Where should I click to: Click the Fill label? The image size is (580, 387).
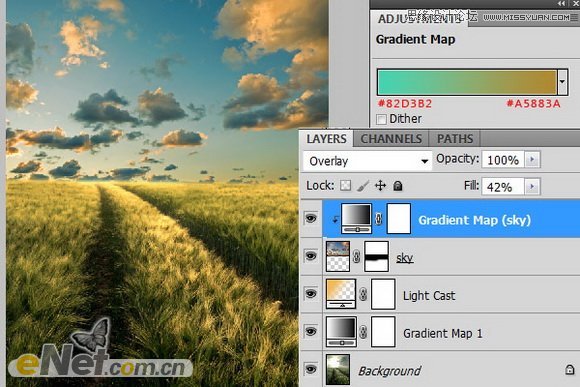(472, 185)
